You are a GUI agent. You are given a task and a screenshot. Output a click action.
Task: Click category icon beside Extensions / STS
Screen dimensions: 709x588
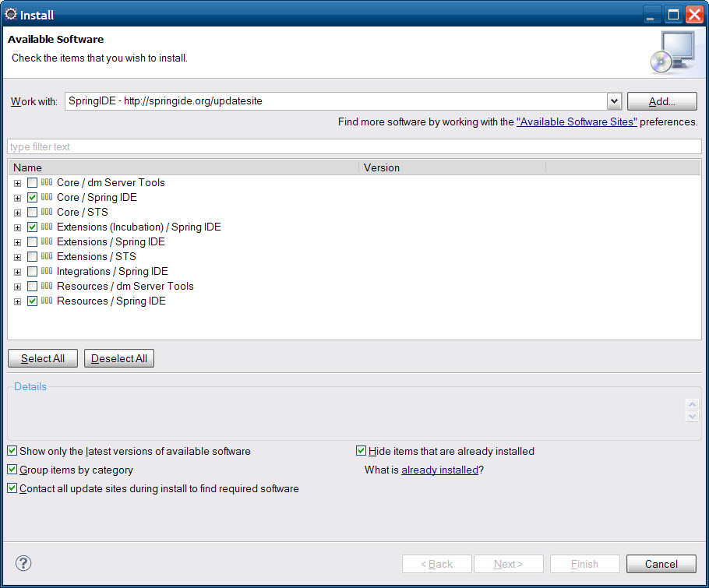coord(47,256)
